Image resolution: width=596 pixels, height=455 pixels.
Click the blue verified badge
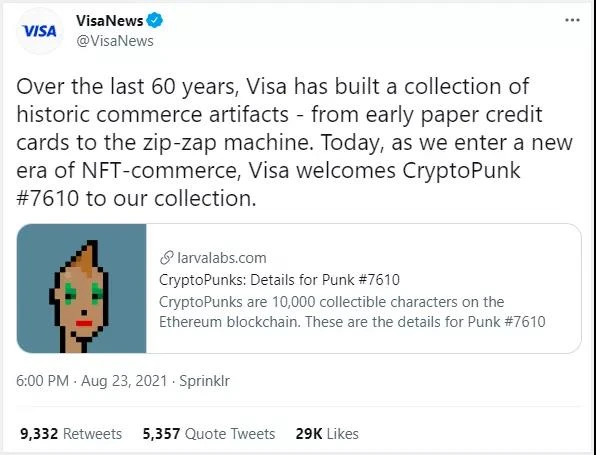pyautogui.click(x=155, y=20)
